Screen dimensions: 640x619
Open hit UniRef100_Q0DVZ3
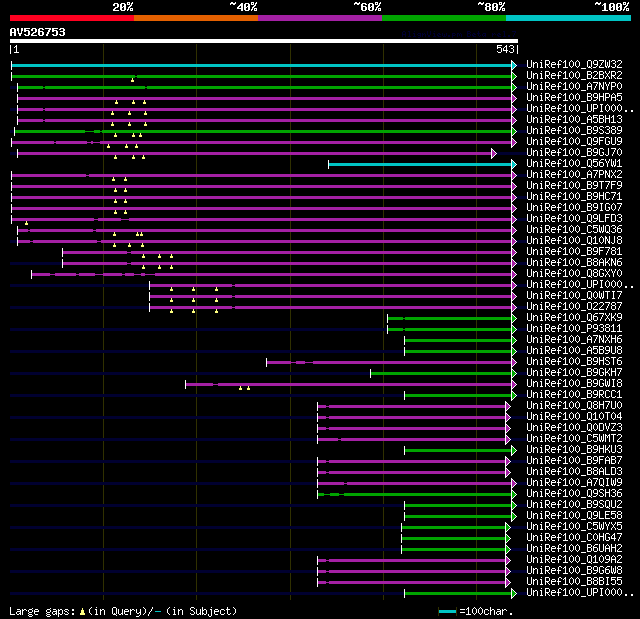[x=574, y=428]
